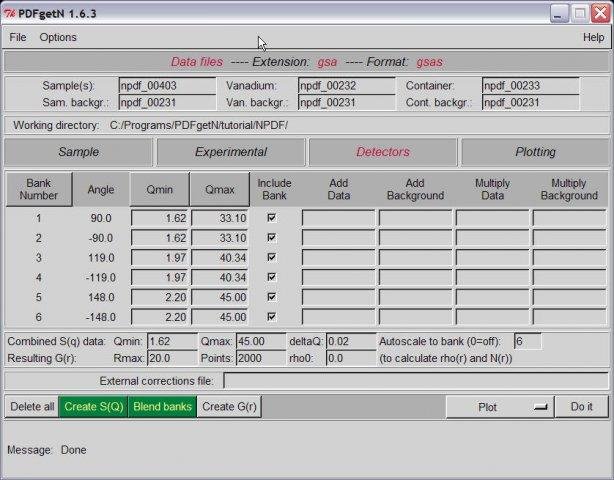614x480 pixels.
Task: Click the Do it button
Action: pos(582,407)
